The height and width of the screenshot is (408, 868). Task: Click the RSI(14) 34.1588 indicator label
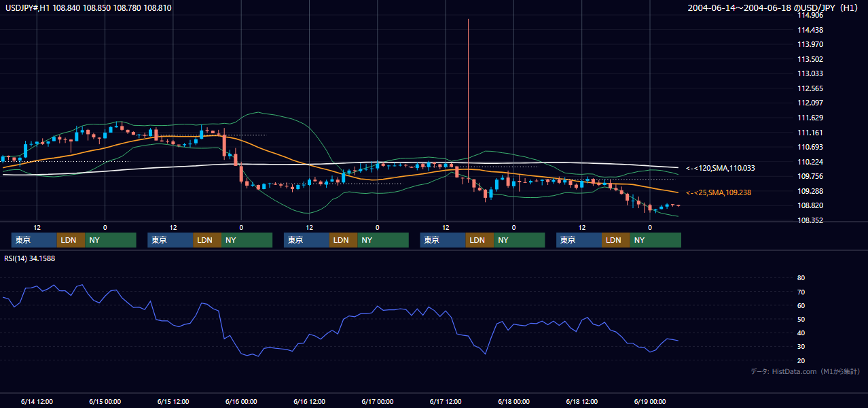pyautogui.click(x=30, y=258)
